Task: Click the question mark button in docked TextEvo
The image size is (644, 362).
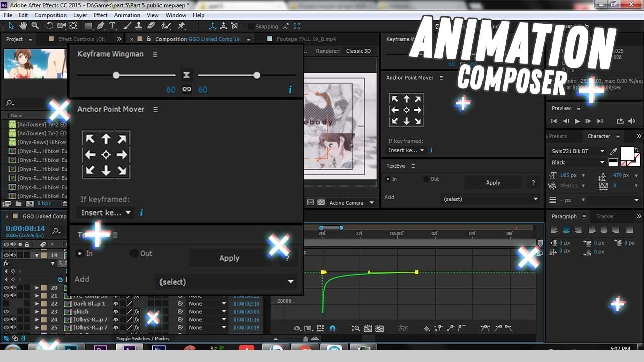Action: [533, 183]
